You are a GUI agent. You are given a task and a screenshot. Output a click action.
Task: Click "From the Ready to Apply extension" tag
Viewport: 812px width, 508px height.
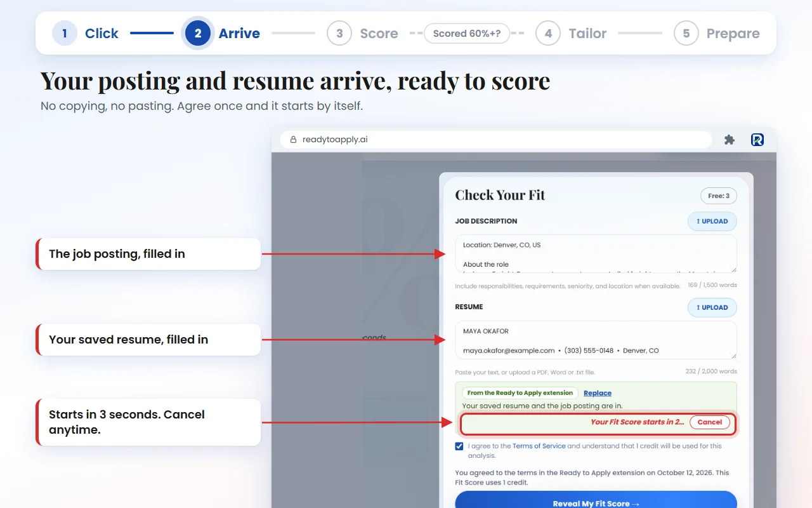pyautogui.click(x=520, y=393)
